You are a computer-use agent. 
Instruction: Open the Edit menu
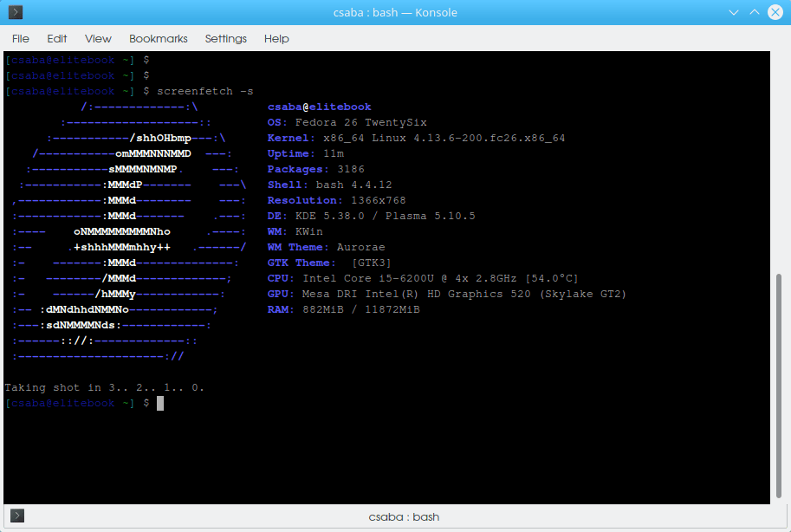point(56,38)
